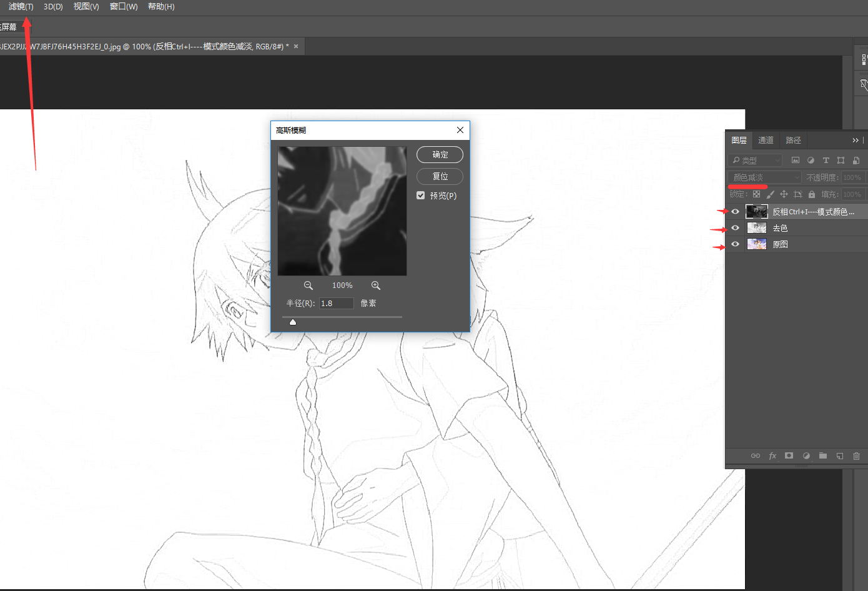Viewport: 868px width, 591px height.
Task: Select layer named 反相Ctrl+I----模式颜色
Action: 813,212
